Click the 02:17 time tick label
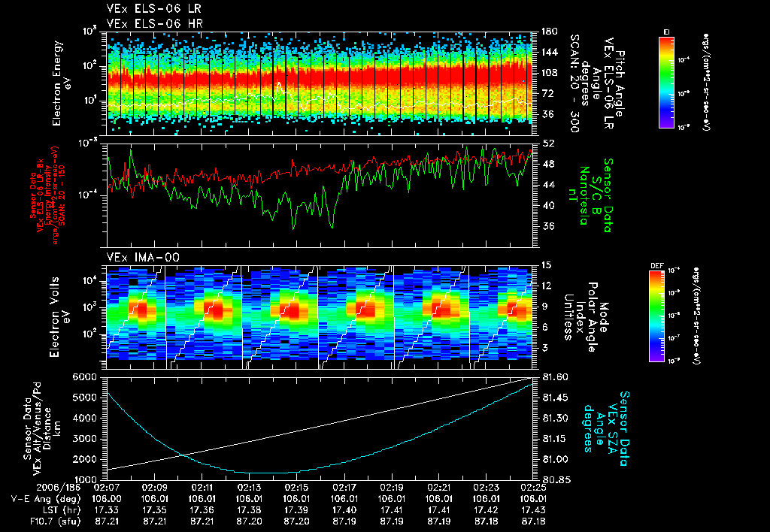 [344, 488]
